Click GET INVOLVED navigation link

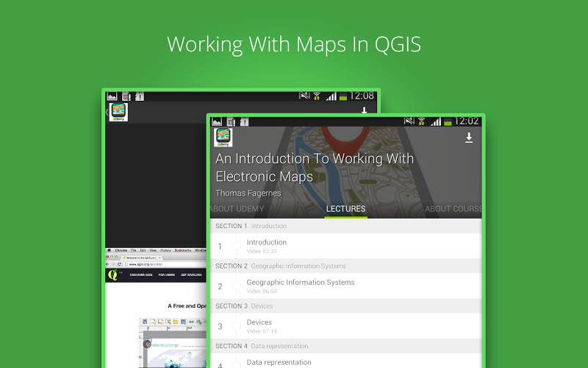coord(191,275)
